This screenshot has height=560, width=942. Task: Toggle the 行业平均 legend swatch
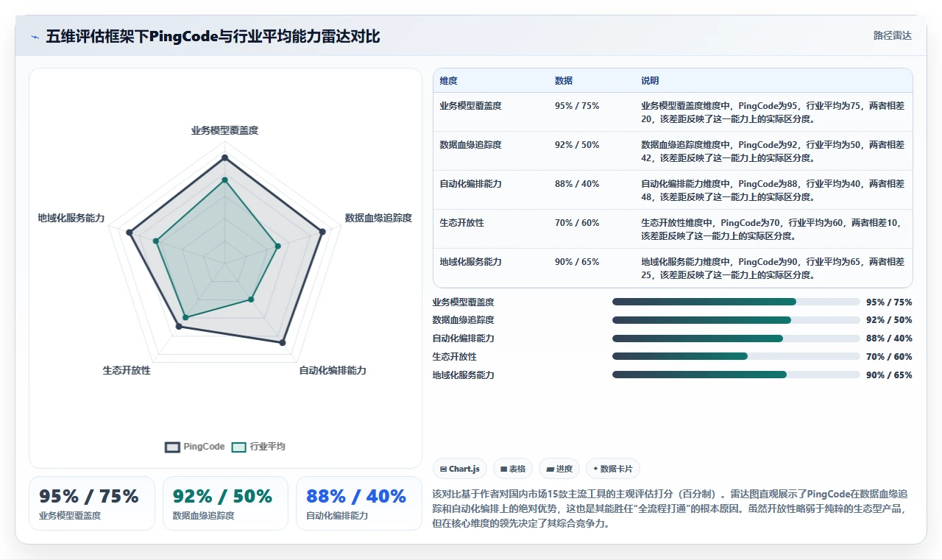[x=238, y=447]
